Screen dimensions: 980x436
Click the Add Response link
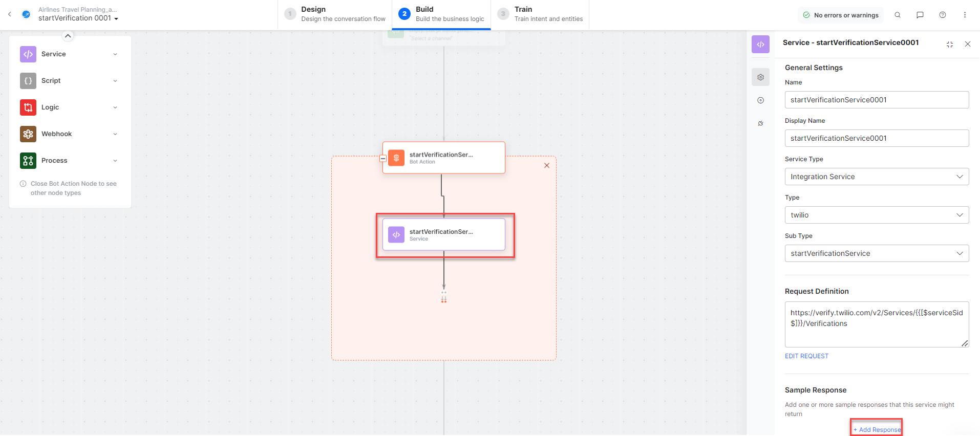point(877,429)
